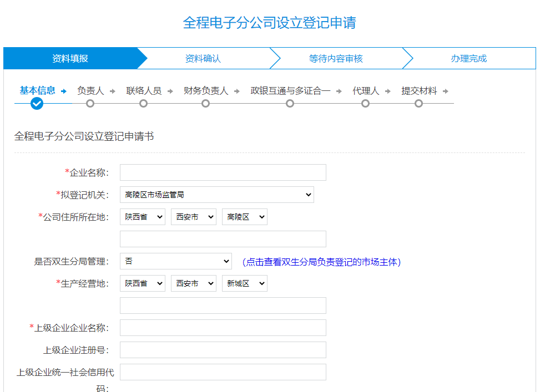Click the 全程电子分公司设立登记申请 page title

pyautogui.click(x=270, y=23)
